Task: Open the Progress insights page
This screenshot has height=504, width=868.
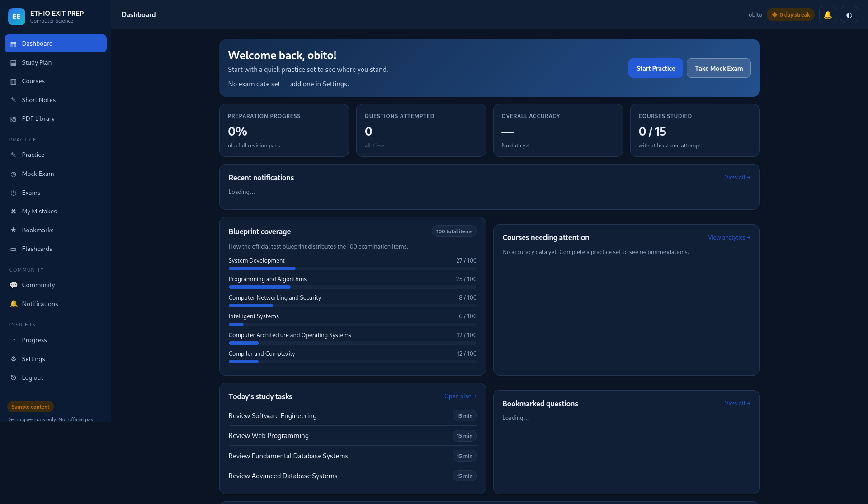Action: (56, 340)
